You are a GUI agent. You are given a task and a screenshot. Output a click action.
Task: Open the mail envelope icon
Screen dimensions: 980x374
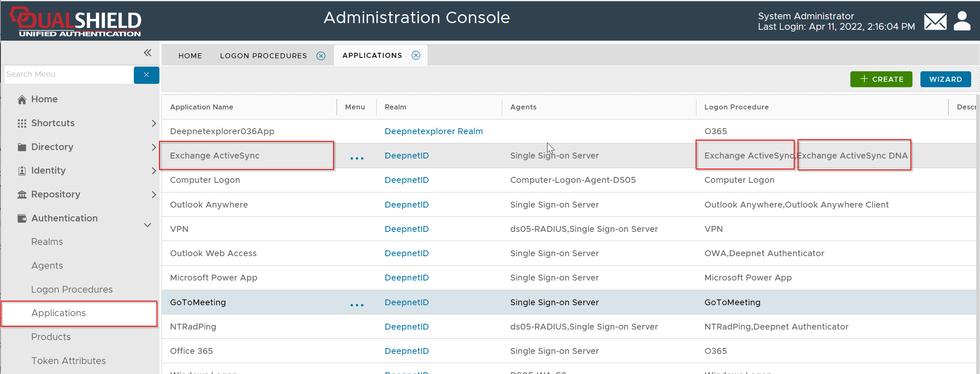tap(935, 22)
